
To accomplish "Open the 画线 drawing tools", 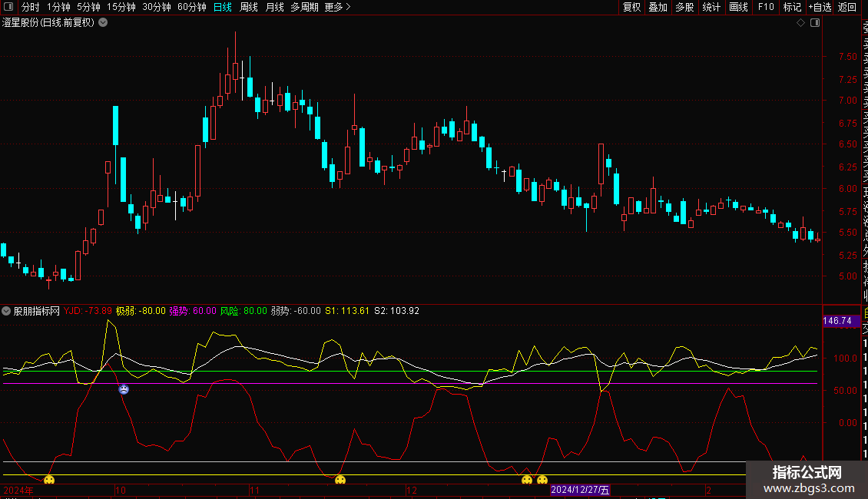I will 738,7.
